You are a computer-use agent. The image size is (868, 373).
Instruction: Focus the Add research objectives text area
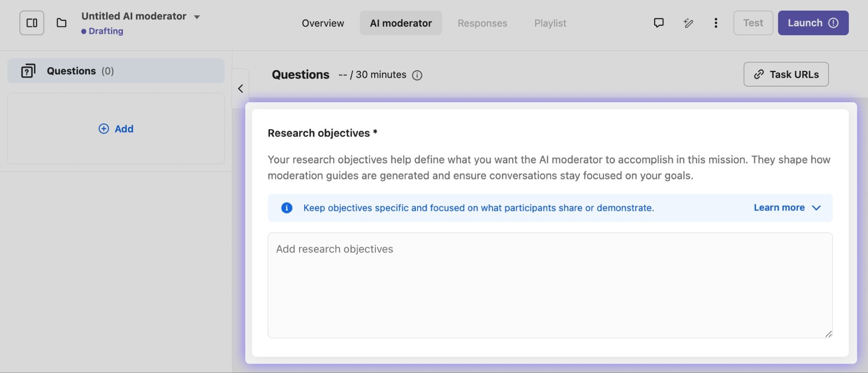(550, 285)
